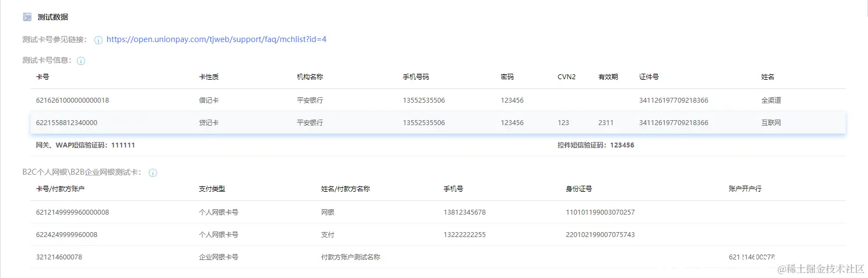This screenshot has height=278, width=868.
Task: Click the CVN2 column header
Action: [566, 77]
